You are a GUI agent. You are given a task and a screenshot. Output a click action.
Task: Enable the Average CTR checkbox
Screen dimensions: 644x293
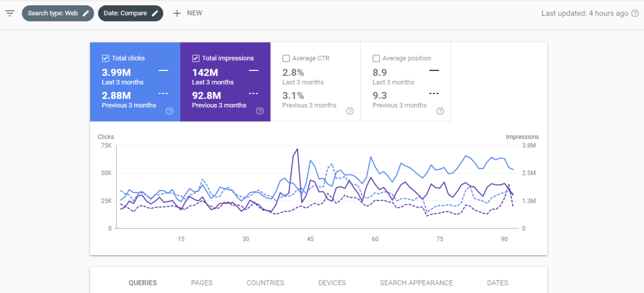[x=286, y=58]
